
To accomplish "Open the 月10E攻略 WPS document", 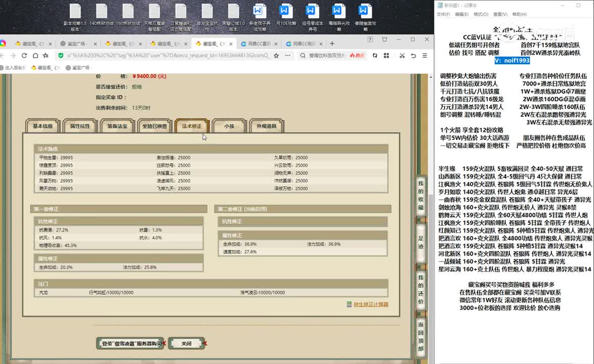I will click(x=286, y=15).
